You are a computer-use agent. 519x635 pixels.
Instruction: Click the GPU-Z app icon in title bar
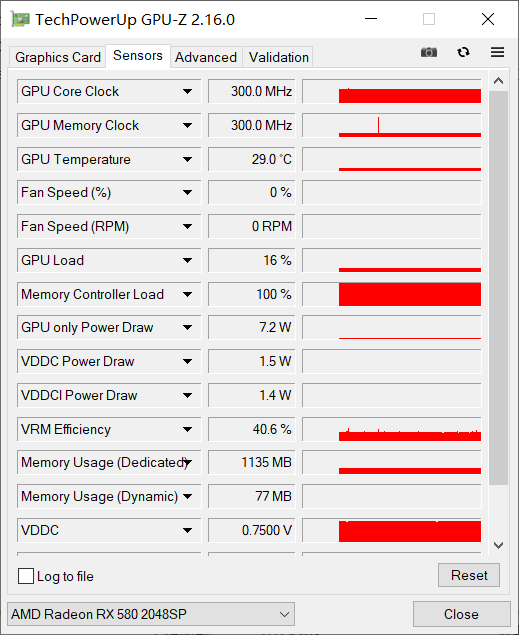pyautogui.click(x=20, y=19)
